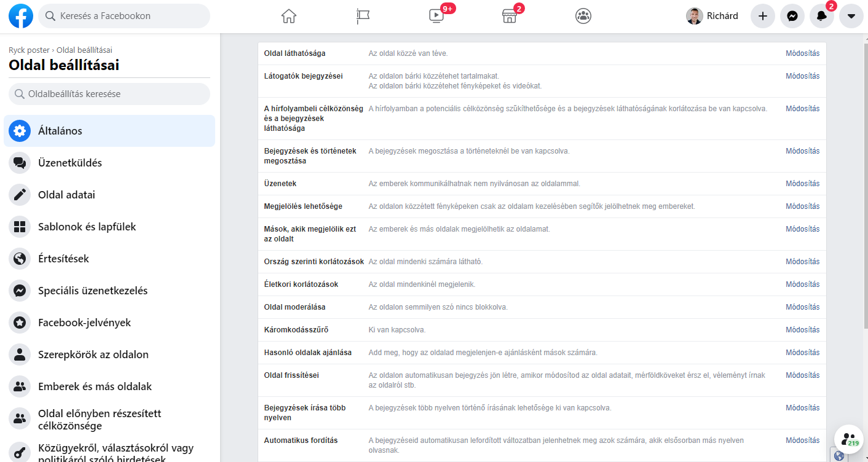Click the Oldal moderálása setting label
The width and height of the screenshot is (868, 462).
tap(294, 307)
